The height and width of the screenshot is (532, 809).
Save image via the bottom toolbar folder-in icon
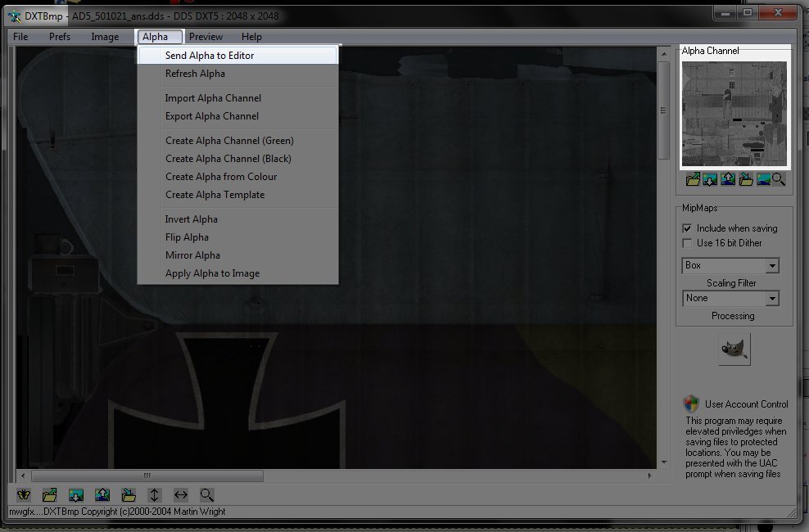[x=129, y=495]
